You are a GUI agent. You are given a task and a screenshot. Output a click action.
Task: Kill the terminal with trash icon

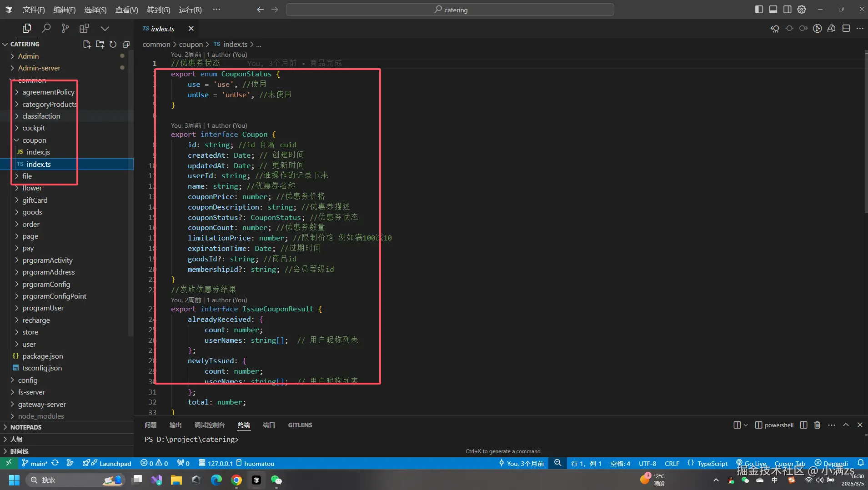(817, 425)
